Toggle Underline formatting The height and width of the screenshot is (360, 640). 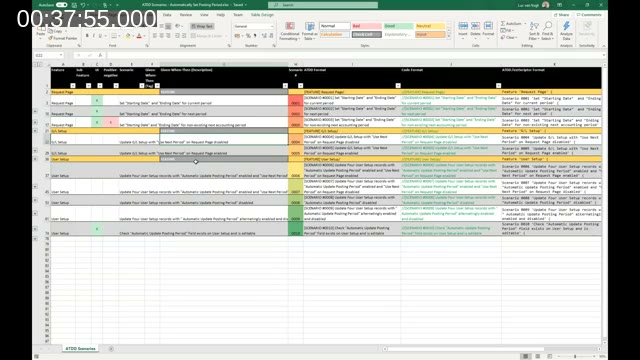100,36
